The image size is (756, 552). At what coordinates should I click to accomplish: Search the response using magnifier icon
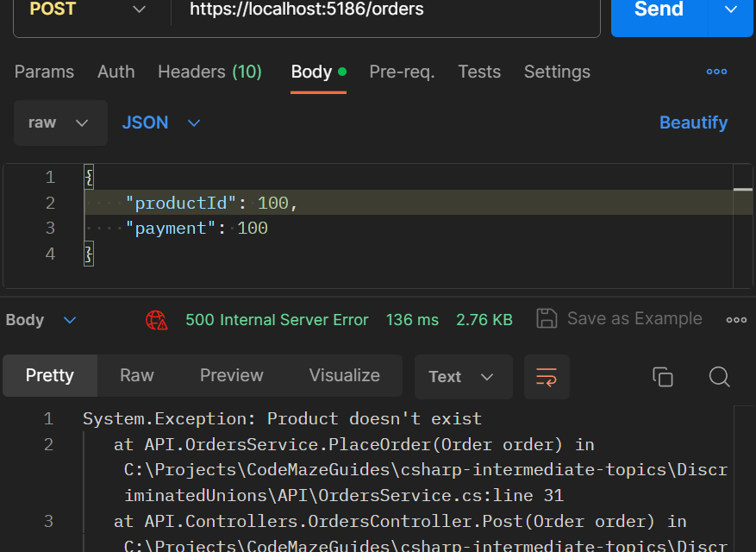pyautogui.click(x=719, y=376)
